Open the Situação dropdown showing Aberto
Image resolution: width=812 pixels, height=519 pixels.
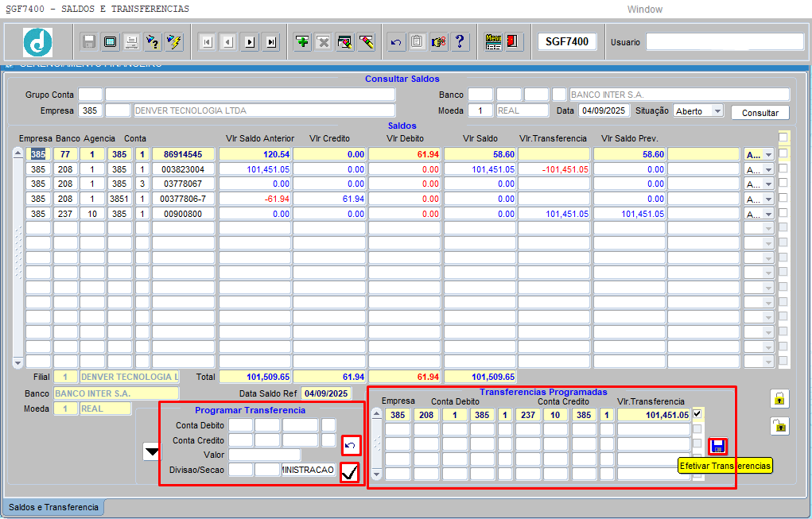(x=717, y=111)
